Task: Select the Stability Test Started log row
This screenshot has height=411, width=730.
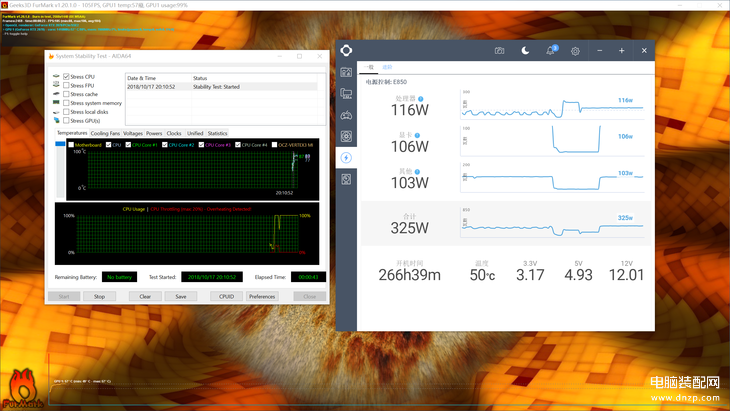Action: click(x=222, y=87)
